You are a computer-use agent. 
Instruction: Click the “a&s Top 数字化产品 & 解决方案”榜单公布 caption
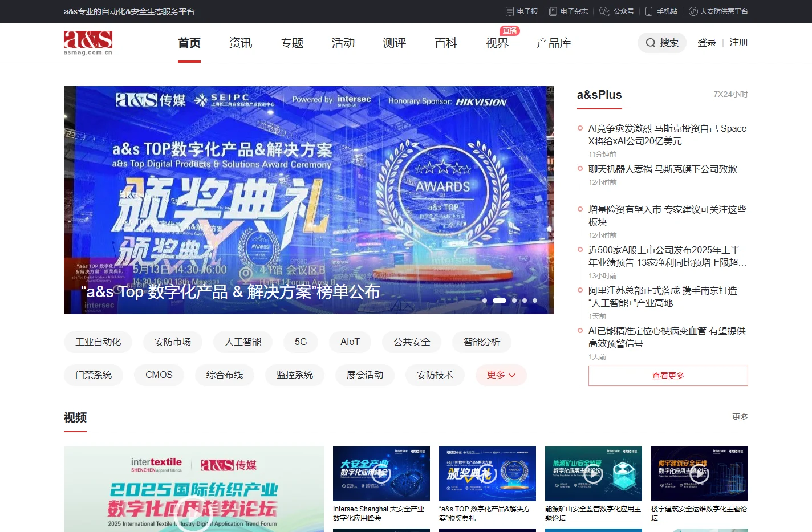tap(230, 292)
